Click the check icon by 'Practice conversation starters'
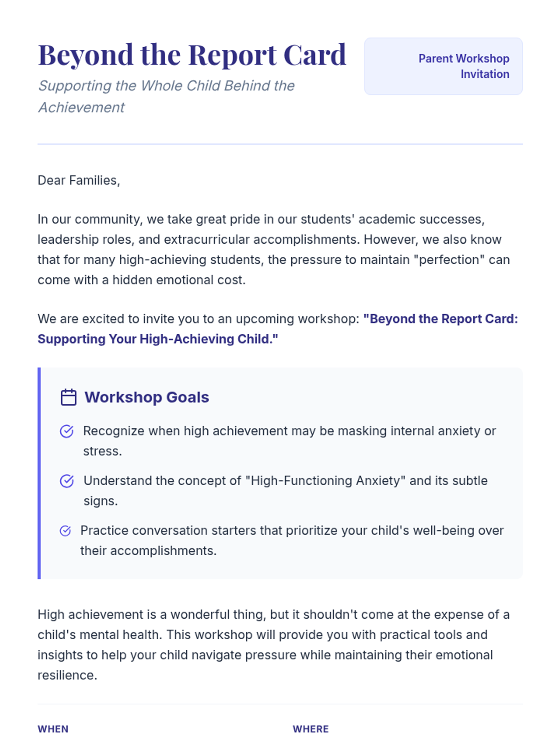 coord(65,531)
